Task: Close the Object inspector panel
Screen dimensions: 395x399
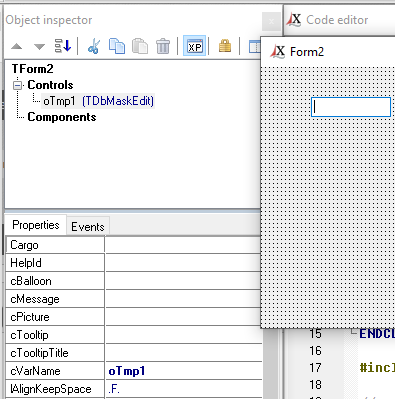Action: click(271, 22)
